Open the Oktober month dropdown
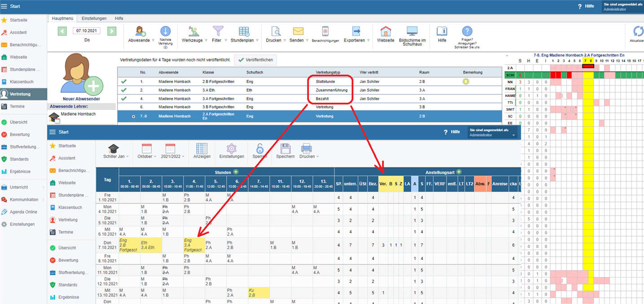The width and height of the screenshot is (644, 304). coord(146,152)
